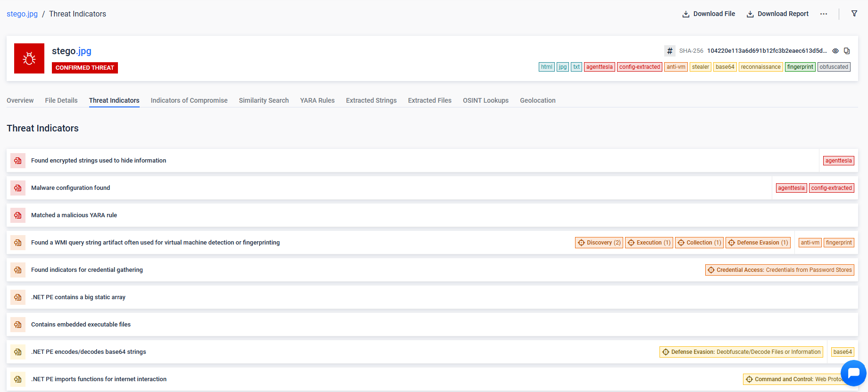Click the Discovery (2) MITRE tag

point(599,243)
